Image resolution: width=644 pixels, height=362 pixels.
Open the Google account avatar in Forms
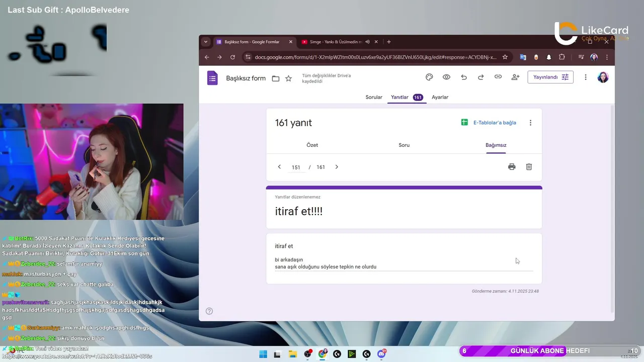coord(603,77)
